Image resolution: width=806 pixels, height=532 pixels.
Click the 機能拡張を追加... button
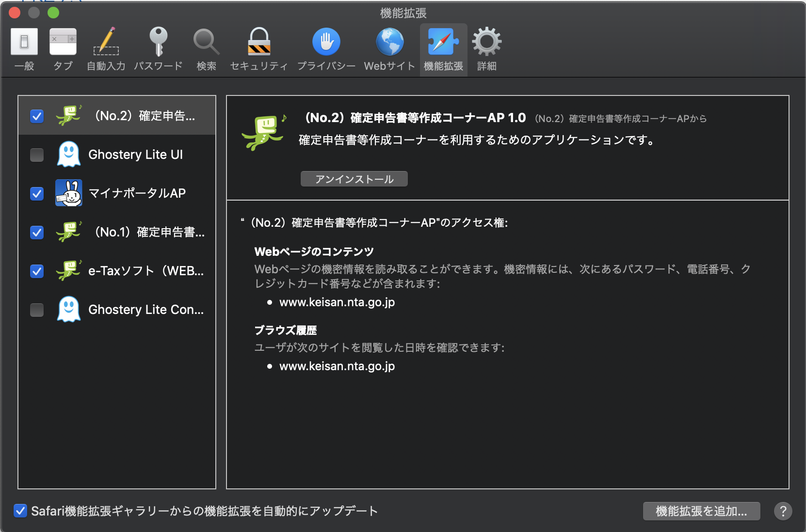tap(701, 511)
